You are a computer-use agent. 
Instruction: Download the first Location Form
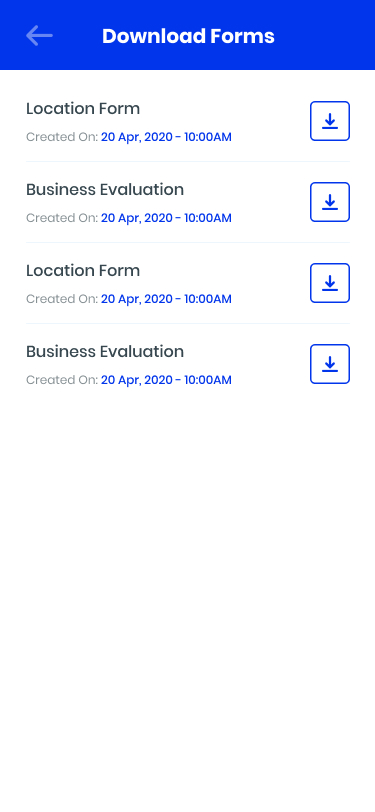(330, 121)
